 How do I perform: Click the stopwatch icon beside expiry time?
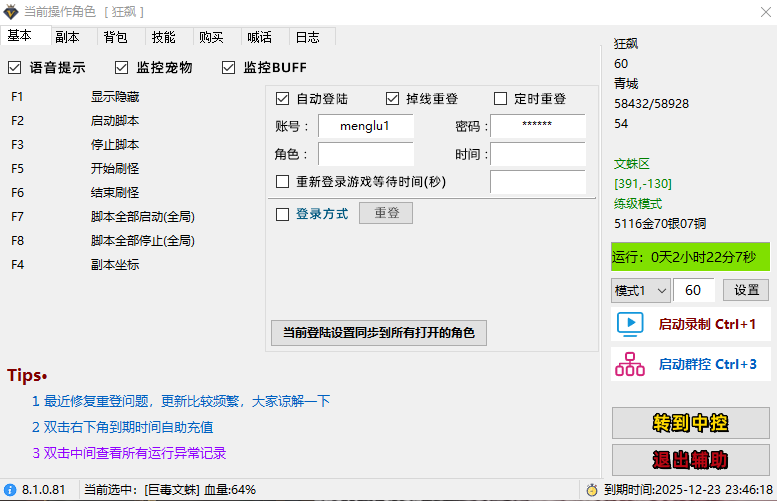click(592, 490)
